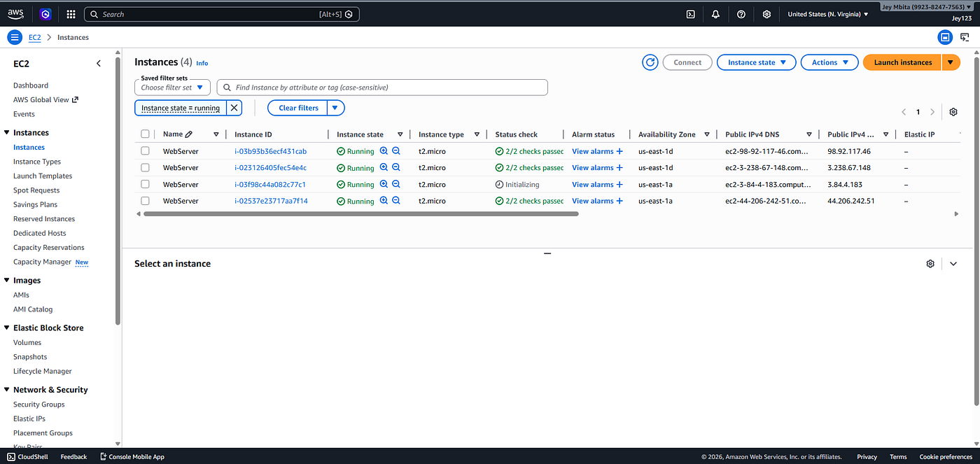Open Launch Templates in sidebar

[x=43, y=176]
